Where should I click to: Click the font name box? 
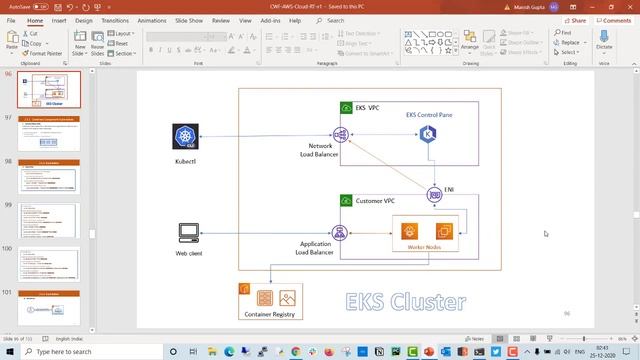tap(175, 37)
